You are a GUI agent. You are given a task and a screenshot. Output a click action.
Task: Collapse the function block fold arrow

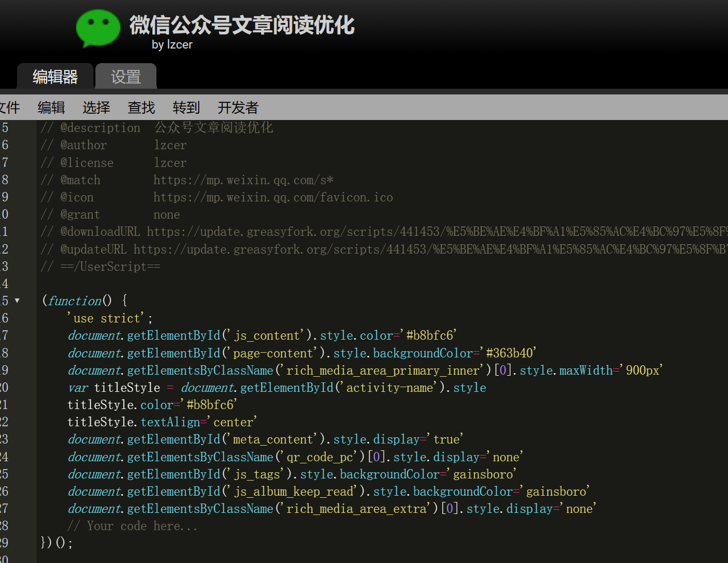click(x=17, y=301)
